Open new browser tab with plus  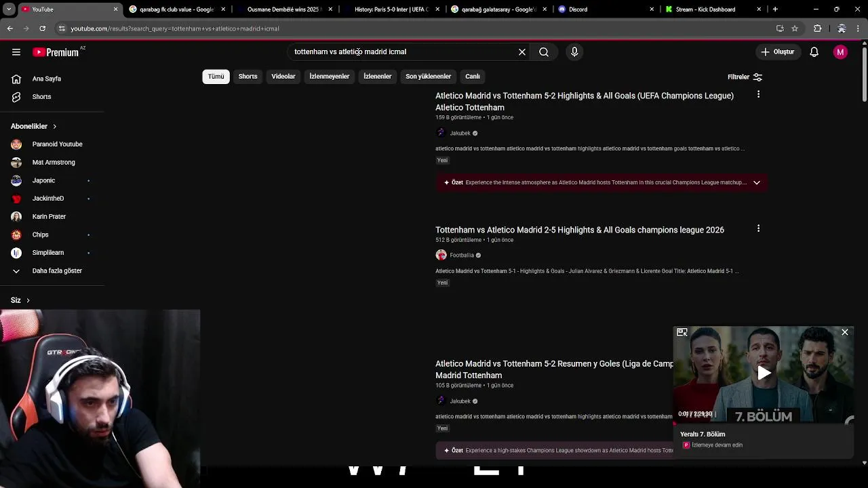775,9
